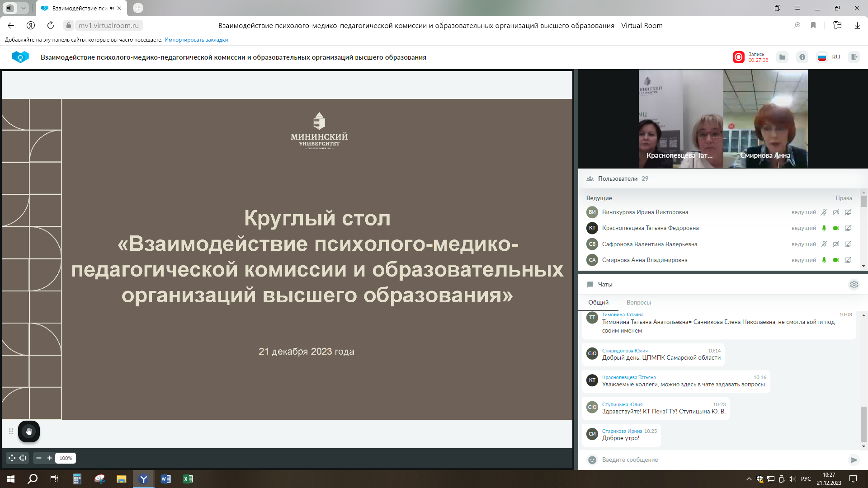
Task: Open browser downloads arrow icon
Action: click(x=857, y=26)
